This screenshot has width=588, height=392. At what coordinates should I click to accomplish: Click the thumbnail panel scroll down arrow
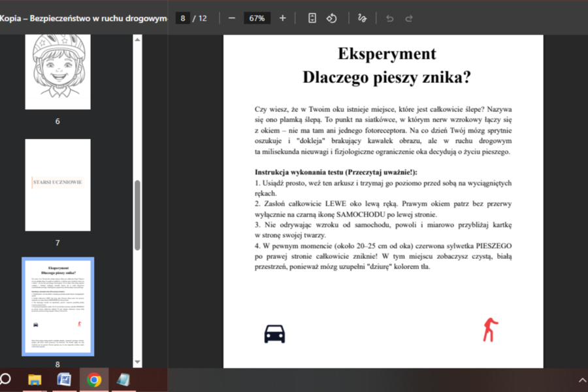click(137, 362)
